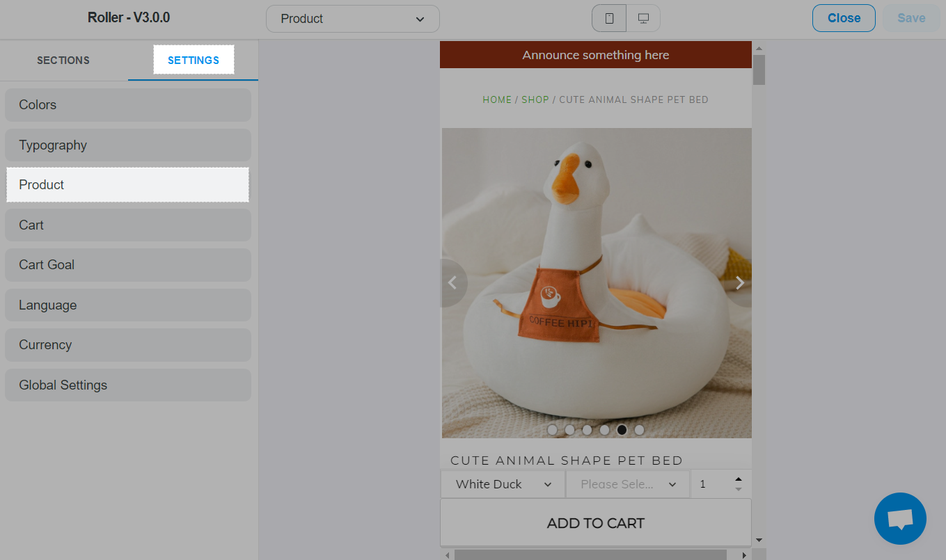The width and height of the screenshot is (946, 560).
Task: Switch to desktop preview icon
Action: [x=643, y=19]
